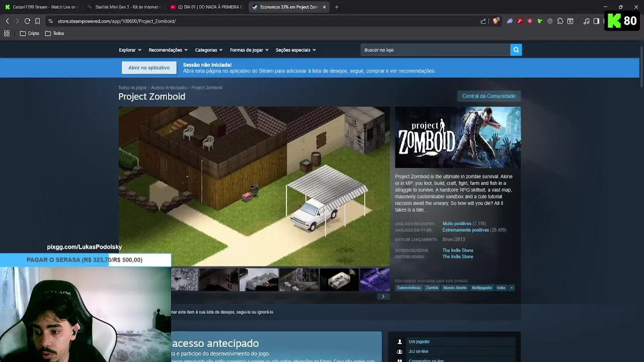644x362 pixels.
Task: Open the media control music note icon
Action: coord(586,21)
